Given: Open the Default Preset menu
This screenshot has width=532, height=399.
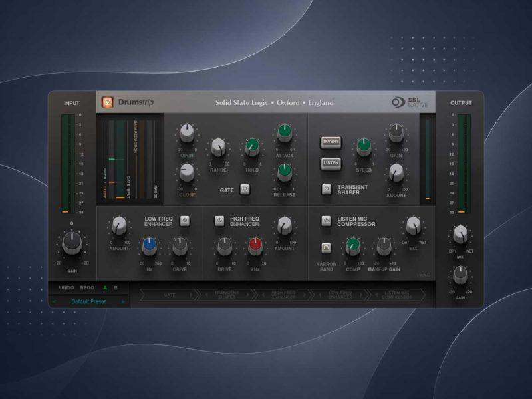Looking at the screenshot, I should pos(89,301).
